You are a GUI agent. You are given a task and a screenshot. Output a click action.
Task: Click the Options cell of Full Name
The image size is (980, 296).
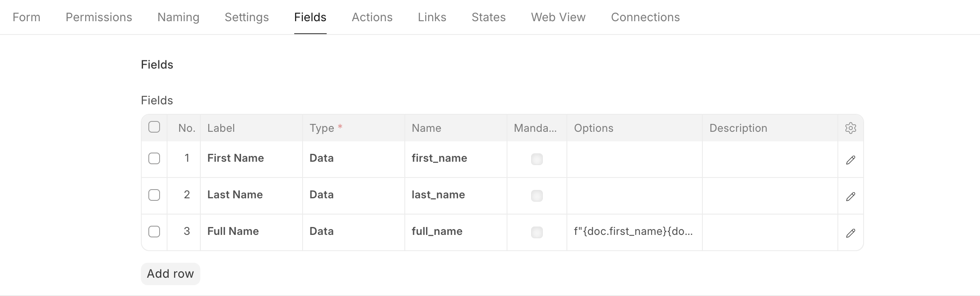tap(634, 232)
